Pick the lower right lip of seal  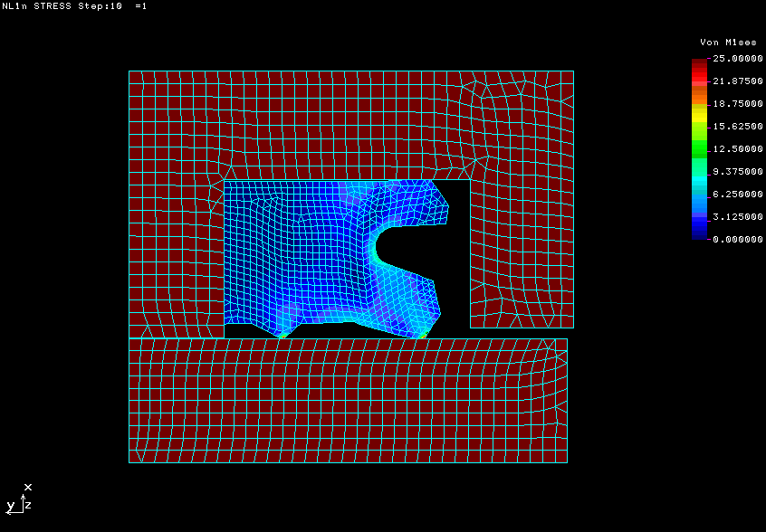(x=427, y=299)
